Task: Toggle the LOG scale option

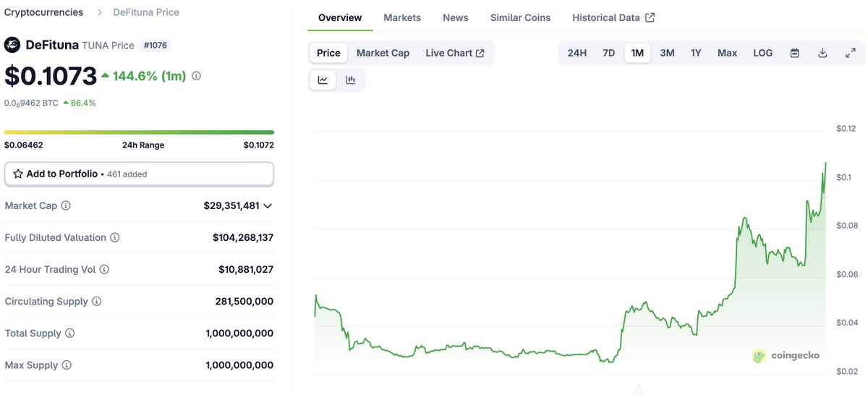Action: pos(762,53)
